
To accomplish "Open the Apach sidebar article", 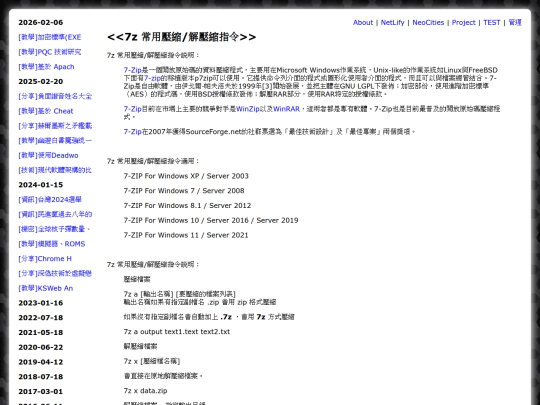I will 46,67.
